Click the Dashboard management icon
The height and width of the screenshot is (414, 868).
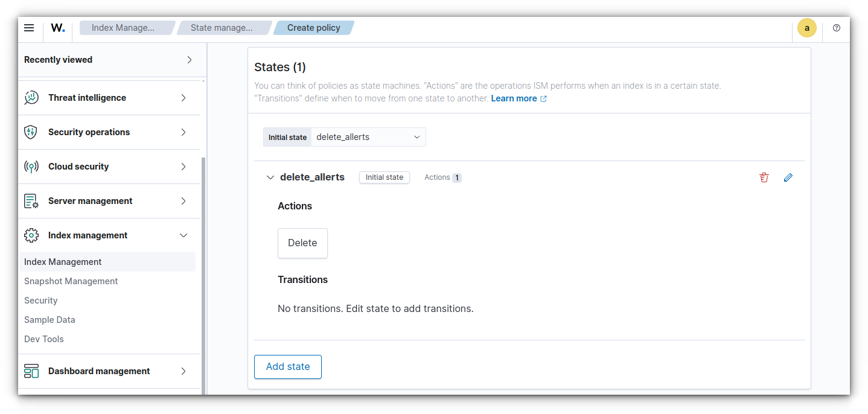coord(31,371)
